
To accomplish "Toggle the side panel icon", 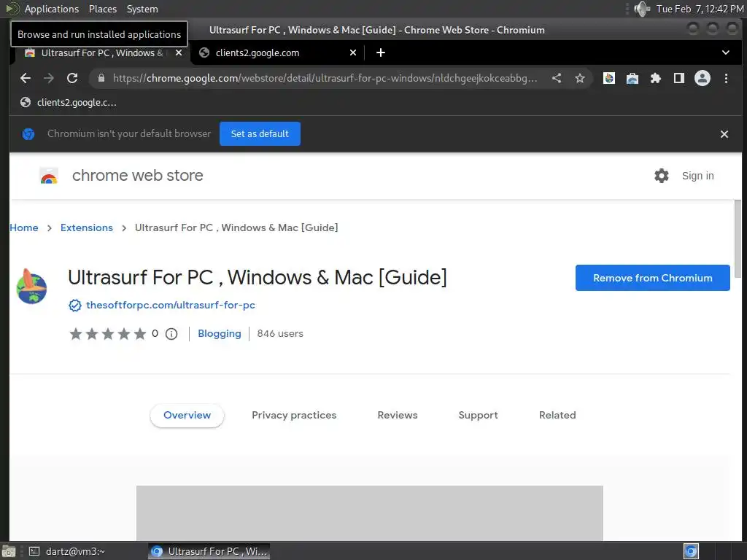I will 679,78.
